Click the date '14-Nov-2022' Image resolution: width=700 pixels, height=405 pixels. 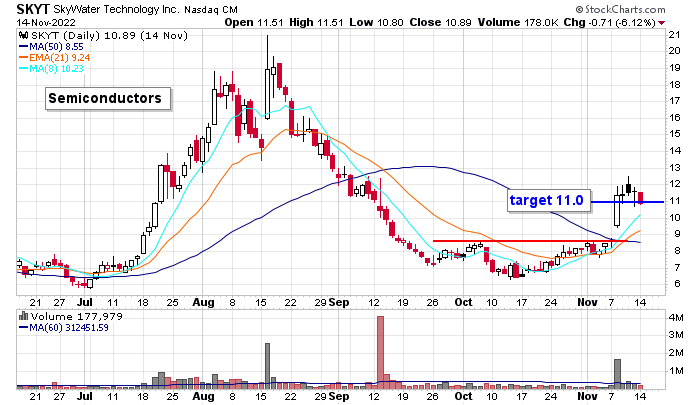46,22
